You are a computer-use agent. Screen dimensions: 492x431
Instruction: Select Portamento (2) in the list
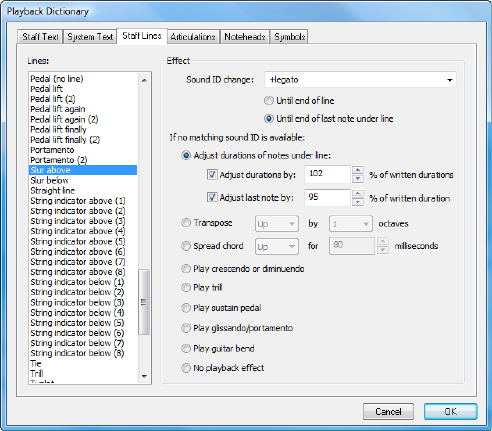(83, 160)
